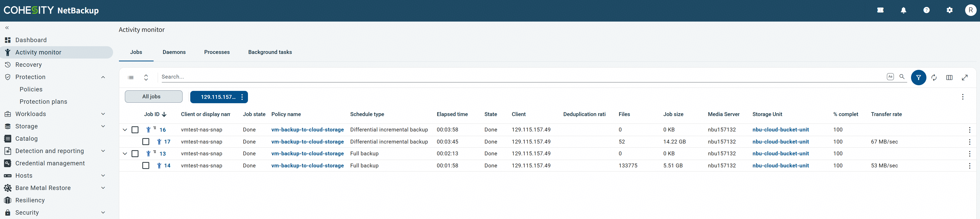Sort by the Schedule type column header

point(367,114)
